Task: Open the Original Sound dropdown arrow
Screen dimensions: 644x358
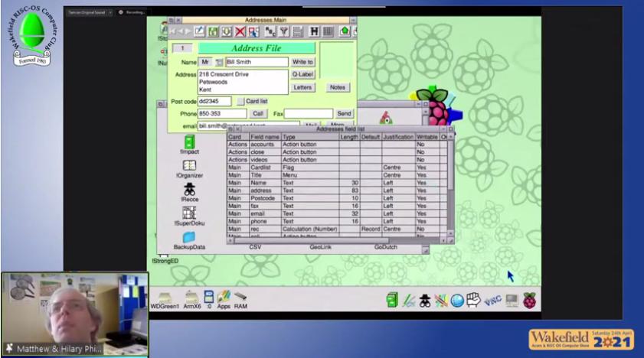Action: 110,12
